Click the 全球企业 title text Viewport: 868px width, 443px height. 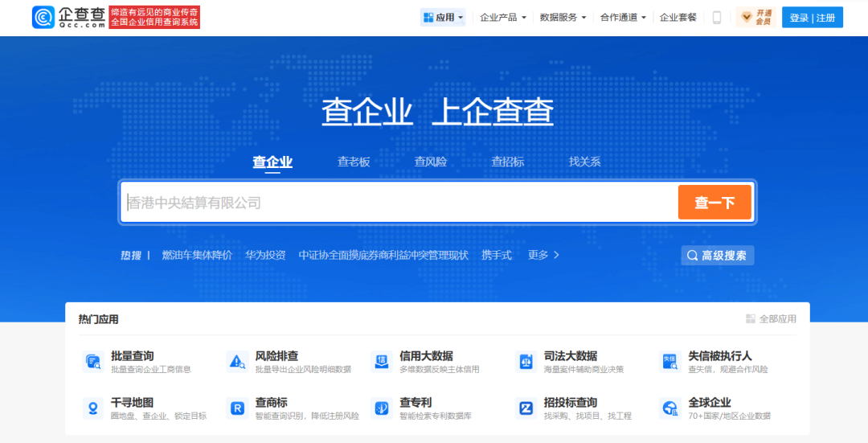click(710, 402)
